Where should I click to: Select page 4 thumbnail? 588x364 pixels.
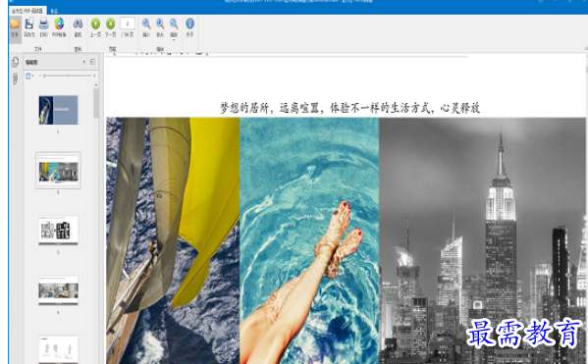click(x=59, y=290)
